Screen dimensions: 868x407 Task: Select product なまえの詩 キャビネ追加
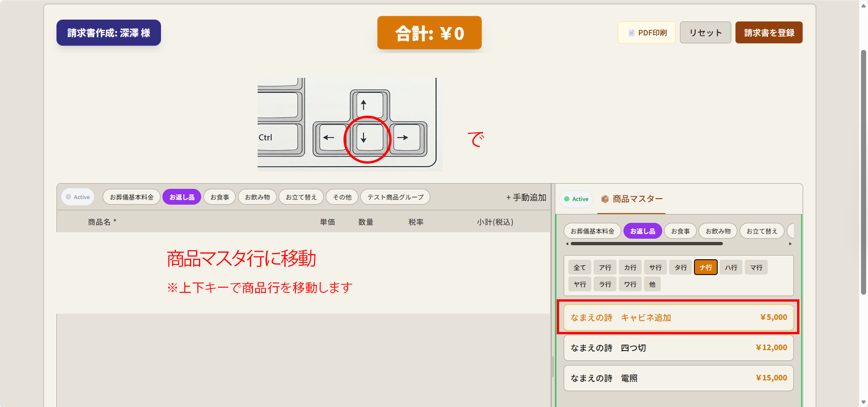679,317
